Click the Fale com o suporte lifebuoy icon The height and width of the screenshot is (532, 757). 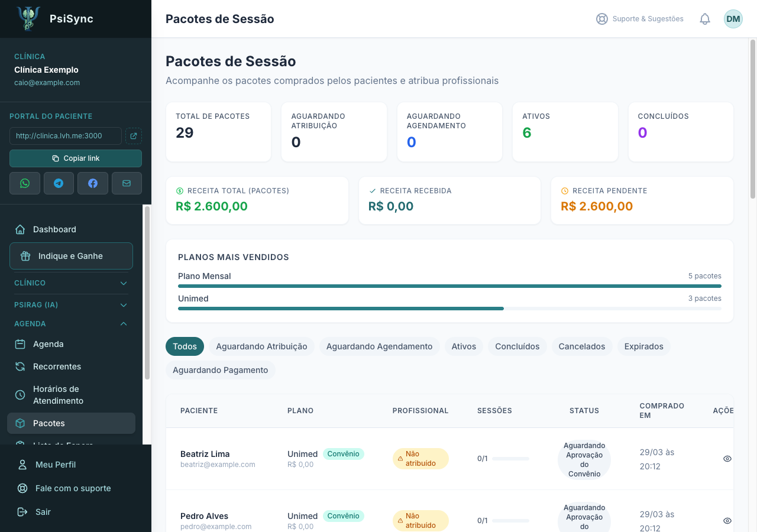(22, 488)
